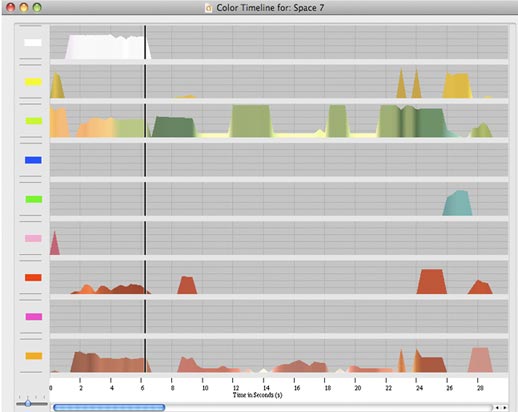The image size is (518, 412).
Task: Click the zoom slider knob
Action: click(28, 404)
